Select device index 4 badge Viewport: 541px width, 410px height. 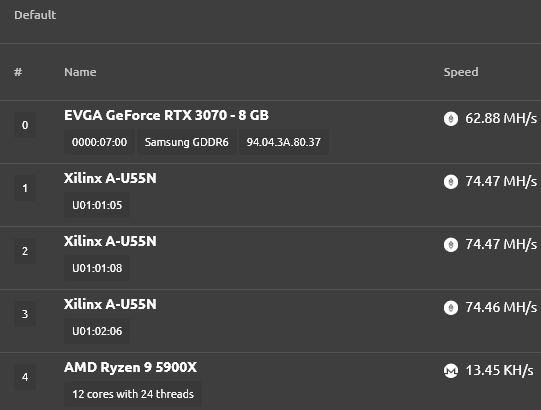point(25,377)
